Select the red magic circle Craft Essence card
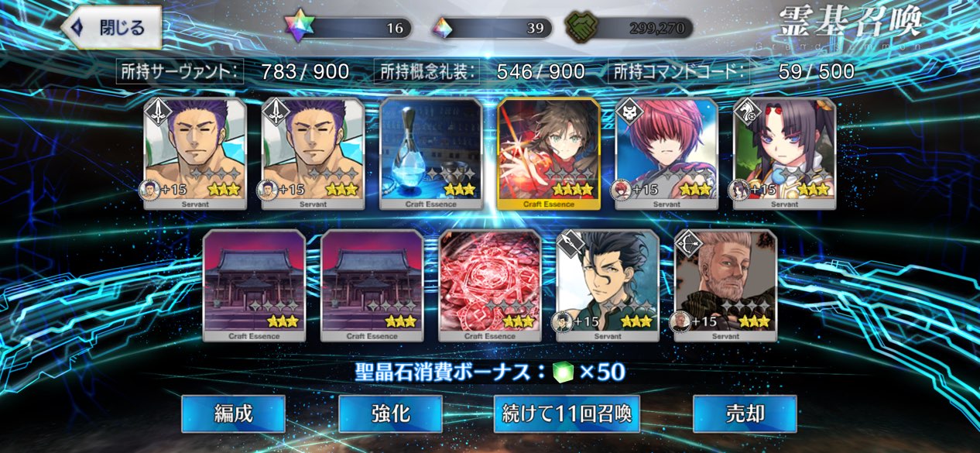This screenshot has height=453, width=980. (490, 285)
